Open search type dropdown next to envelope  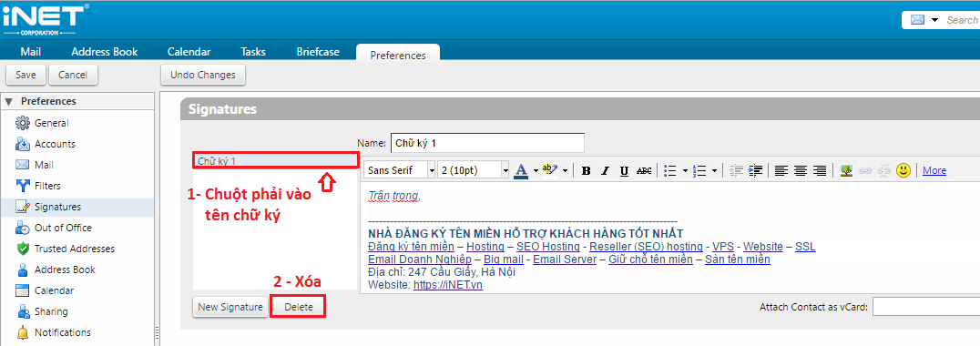point(935,20)
